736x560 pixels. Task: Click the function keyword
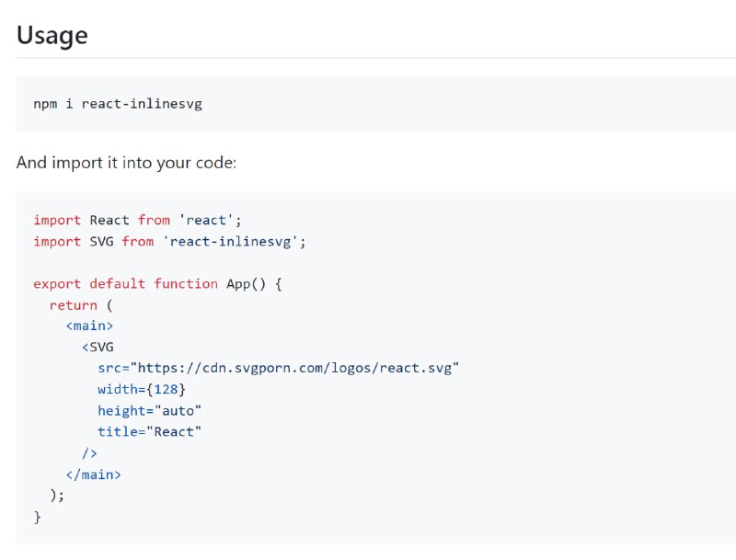click(x=186, y=284)
